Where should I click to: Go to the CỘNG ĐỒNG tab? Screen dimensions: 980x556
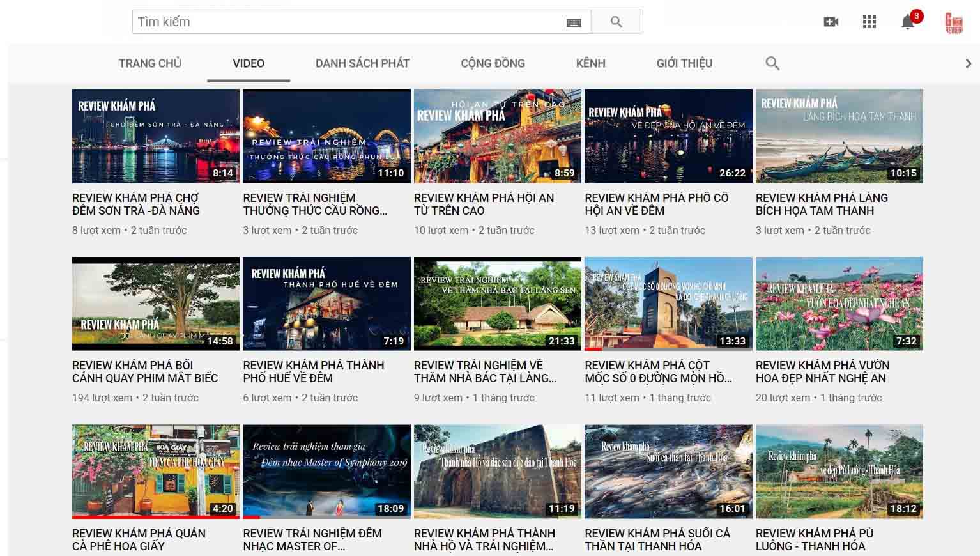tap(493, 63)
